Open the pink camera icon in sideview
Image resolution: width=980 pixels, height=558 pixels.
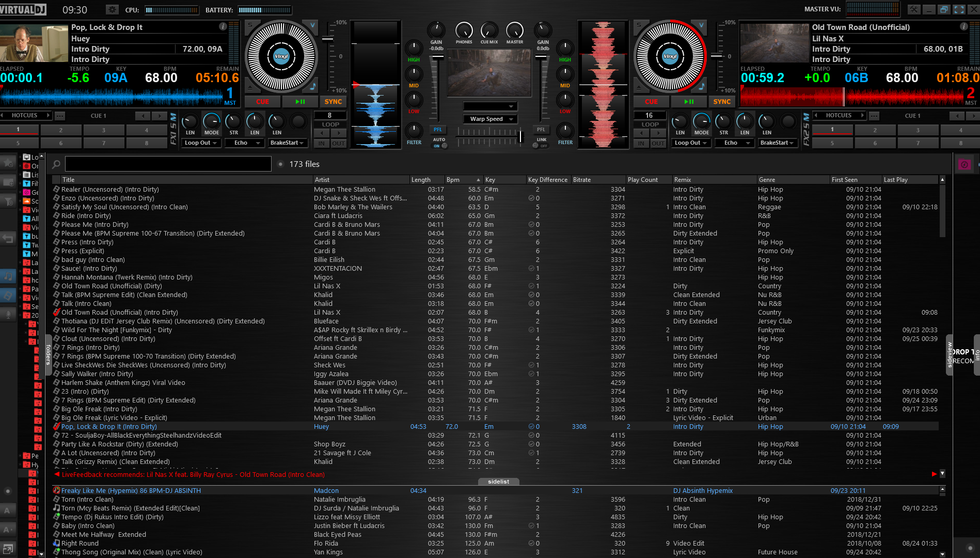click(964, 165)
